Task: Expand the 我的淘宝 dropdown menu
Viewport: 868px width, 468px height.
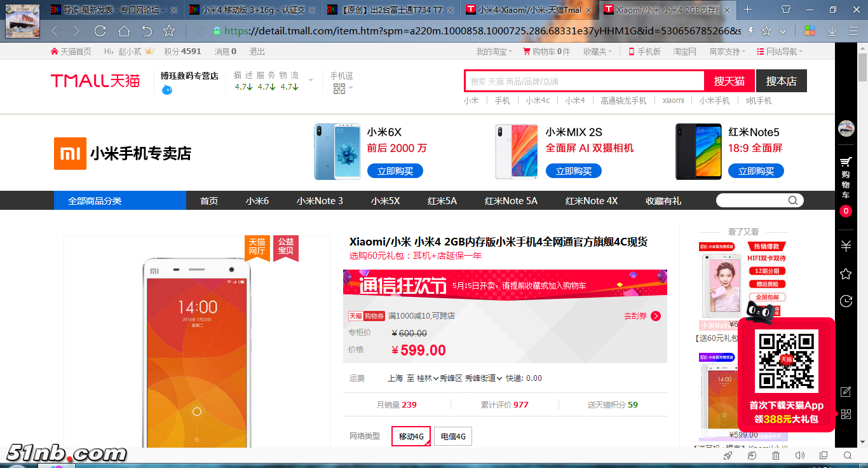Action: (494, 52)
